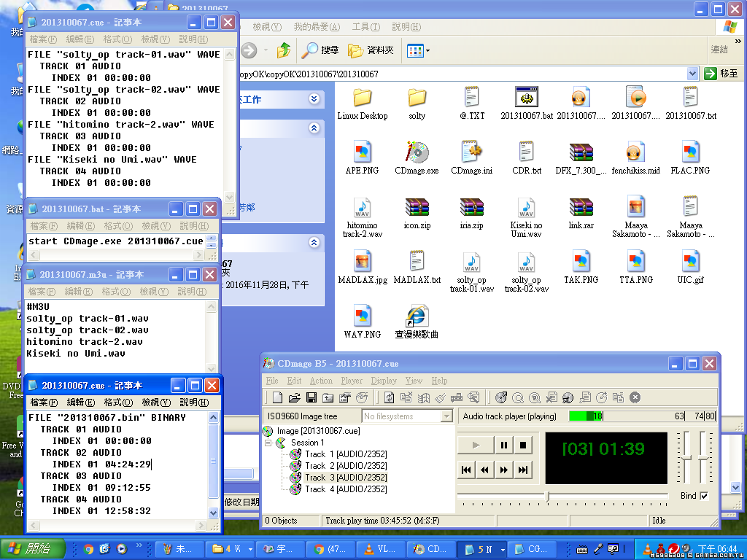The image size is (747, 560).
Task: Open the Player menu in CDmage
Action: pos(352,381)
